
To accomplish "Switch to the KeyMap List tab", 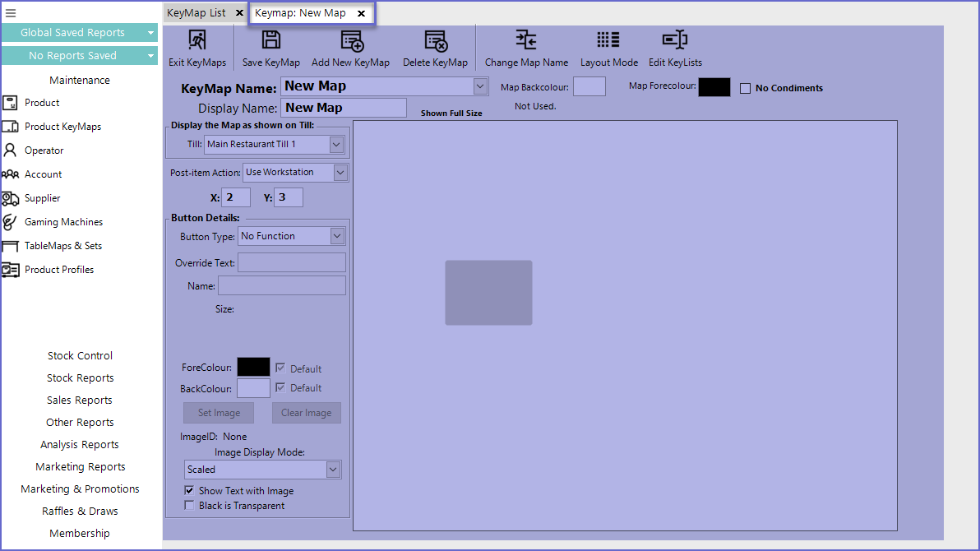I will point(196,13).
